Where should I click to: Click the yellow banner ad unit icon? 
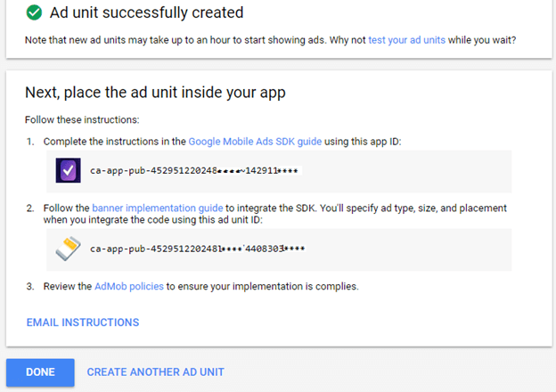69,249
